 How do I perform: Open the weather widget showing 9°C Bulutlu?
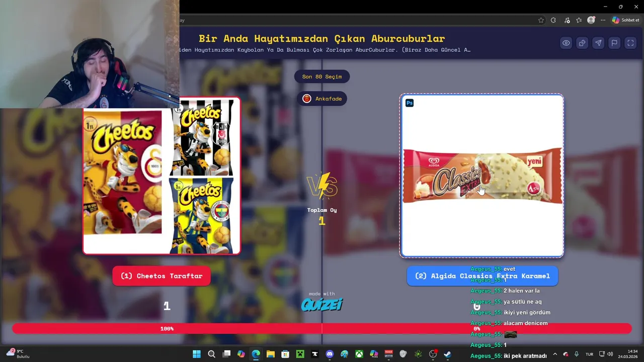pos(18,354)
